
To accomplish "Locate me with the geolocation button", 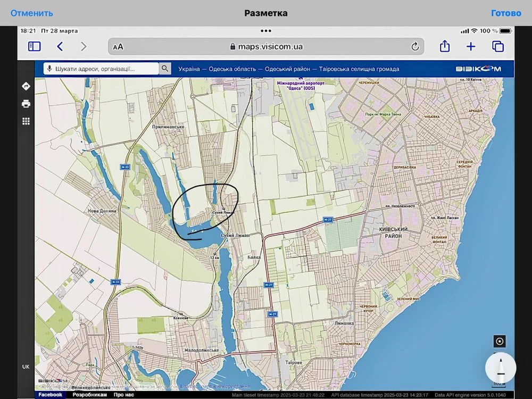I will (x=500, y=342).
